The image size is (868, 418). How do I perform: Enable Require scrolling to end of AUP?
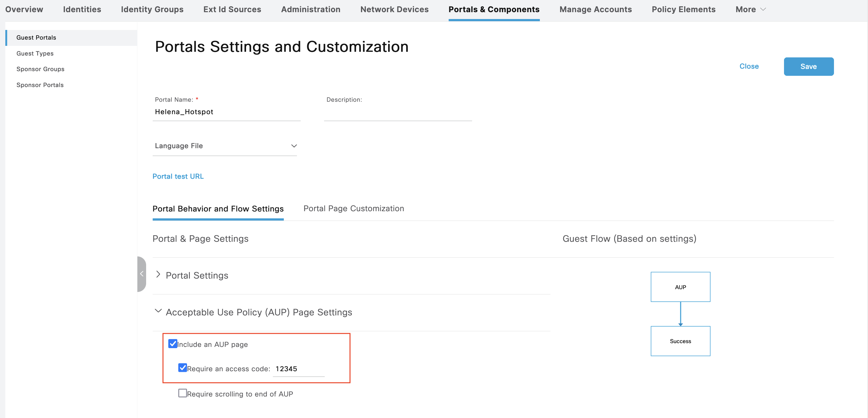pyautogui.click(x=183, y=393)
